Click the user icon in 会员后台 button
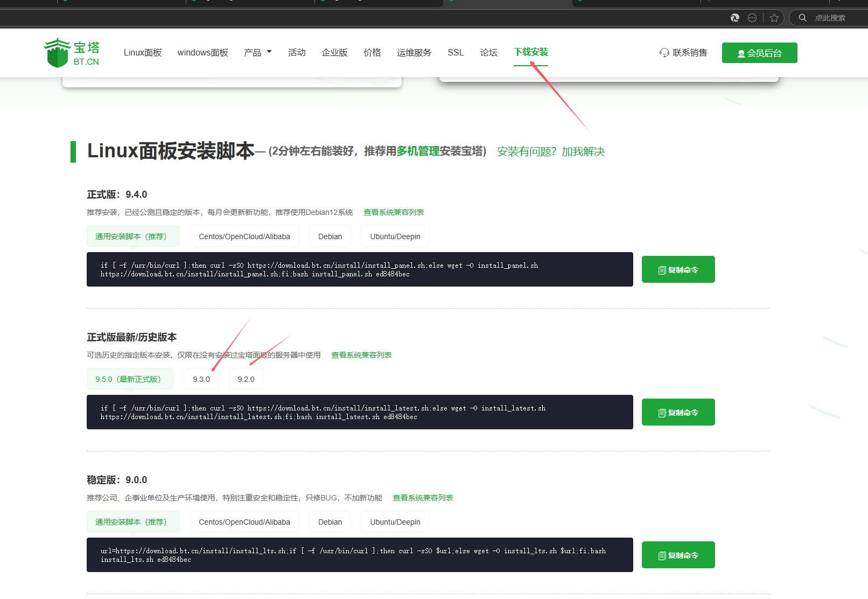This screenshot has width=868, height=599. [x=741, y=53]
